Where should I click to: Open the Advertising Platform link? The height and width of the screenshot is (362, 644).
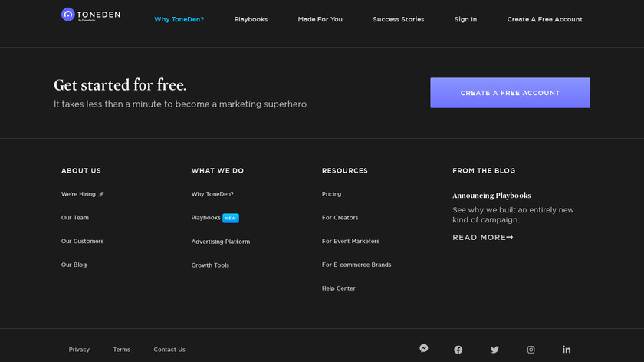point(221,242)
